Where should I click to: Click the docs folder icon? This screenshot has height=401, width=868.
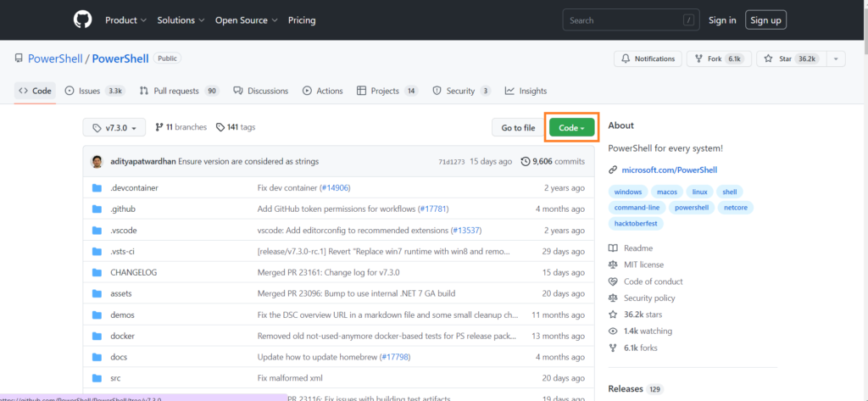(97, 357)
